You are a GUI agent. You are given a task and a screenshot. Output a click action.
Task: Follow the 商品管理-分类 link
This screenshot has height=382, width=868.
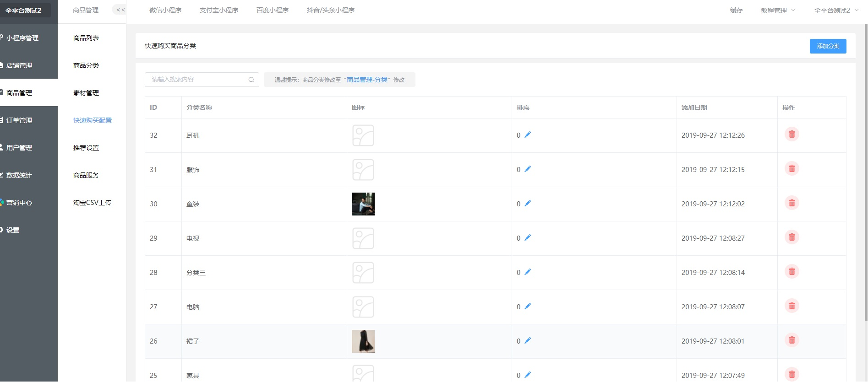click(367, 80)
